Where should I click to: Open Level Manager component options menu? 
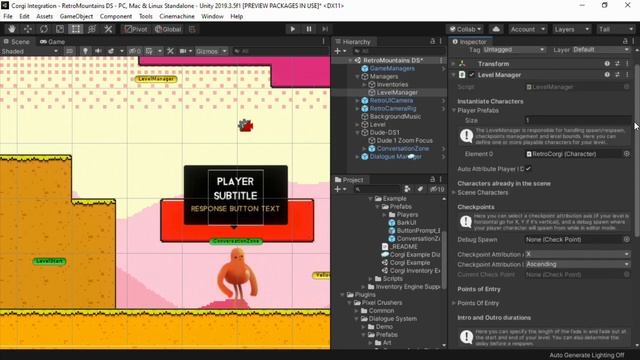[x=627, y=75]
